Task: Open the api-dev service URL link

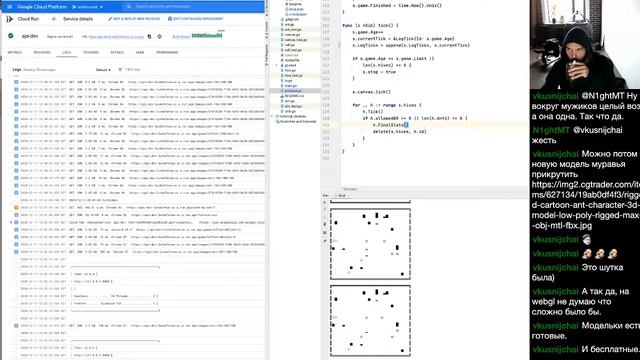Action: (x=116, y=37)
